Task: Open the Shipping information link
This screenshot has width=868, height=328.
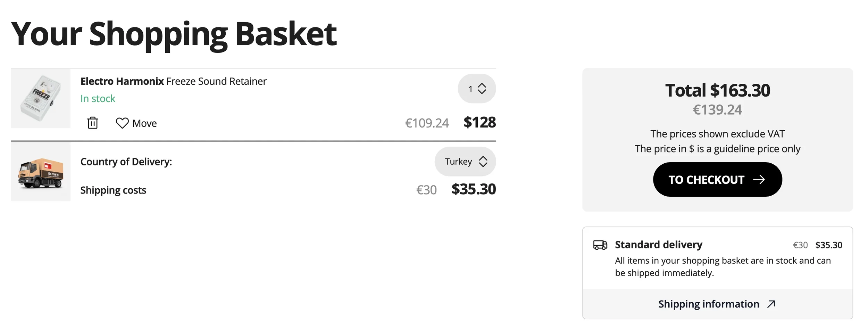Action: (x=717, y=304)
